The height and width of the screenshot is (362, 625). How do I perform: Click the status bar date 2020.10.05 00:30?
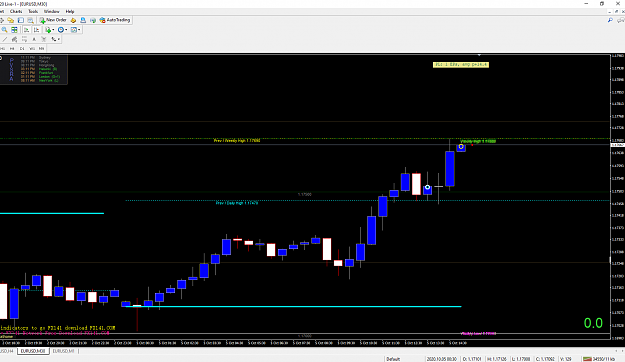point(441,359)
